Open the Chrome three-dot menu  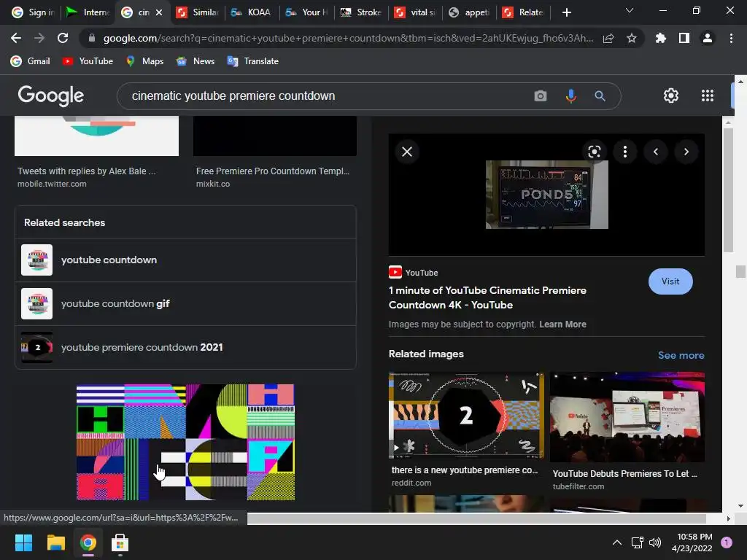[x=731, y=38]
